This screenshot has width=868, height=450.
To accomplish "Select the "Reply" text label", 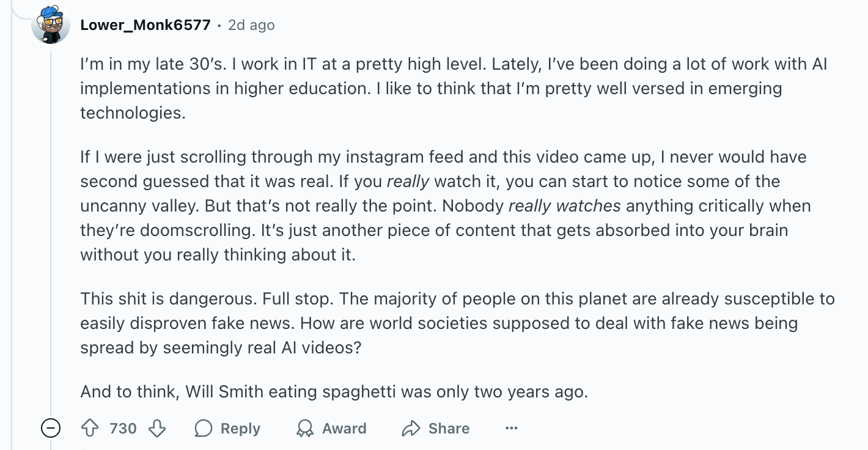I will tap(240, 429).
